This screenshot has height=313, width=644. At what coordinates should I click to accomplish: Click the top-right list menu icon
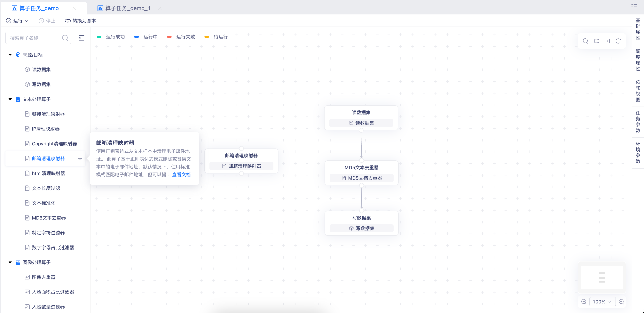[634, 7]
